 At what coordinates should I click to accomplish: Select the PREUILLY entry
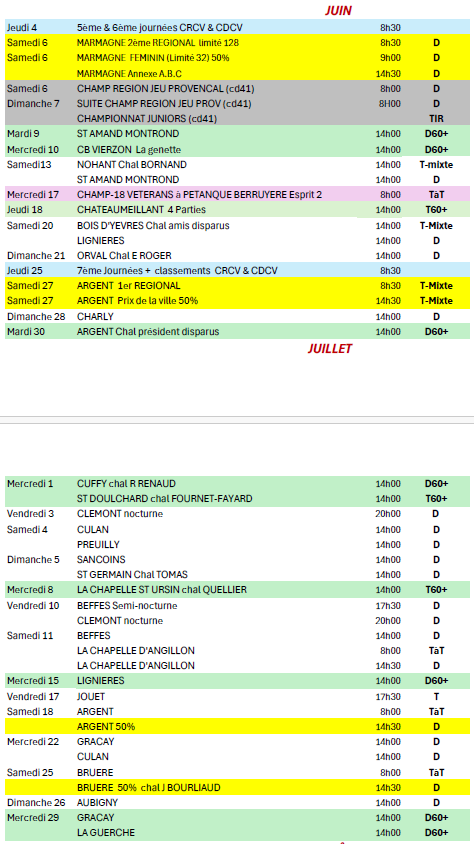tap(98, 545)
